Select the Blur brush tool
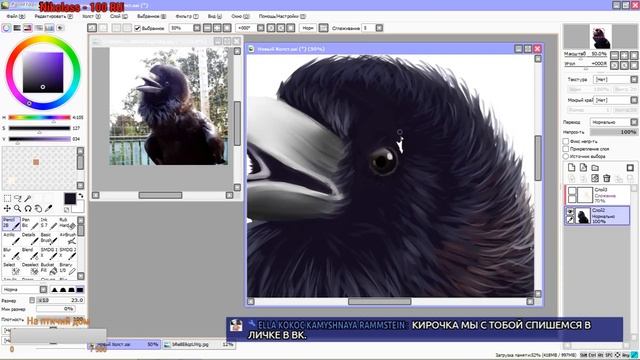The height and width of the screenshot is (360, 640). (11, 253)
